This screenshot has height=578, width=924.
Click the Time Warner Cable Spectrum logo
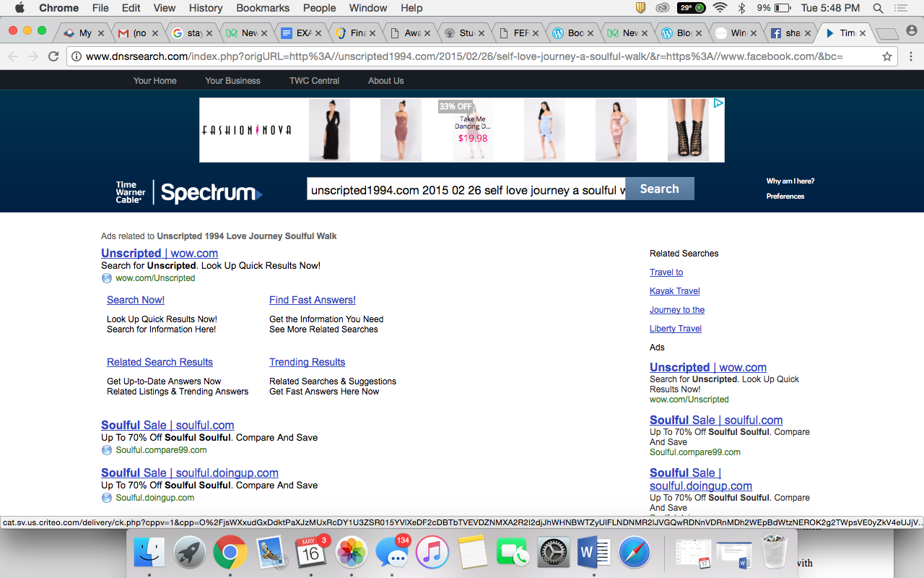[x=189, y=191]
